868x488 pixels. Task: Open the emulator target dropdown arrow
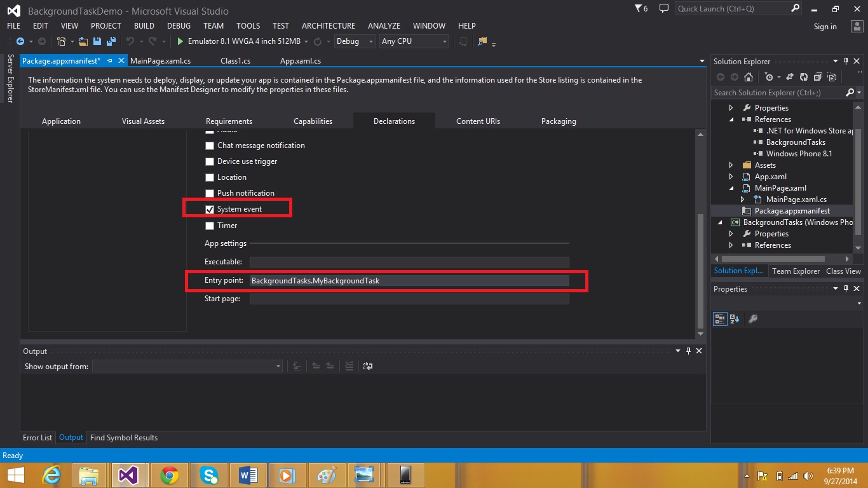[x=306, y=41]
